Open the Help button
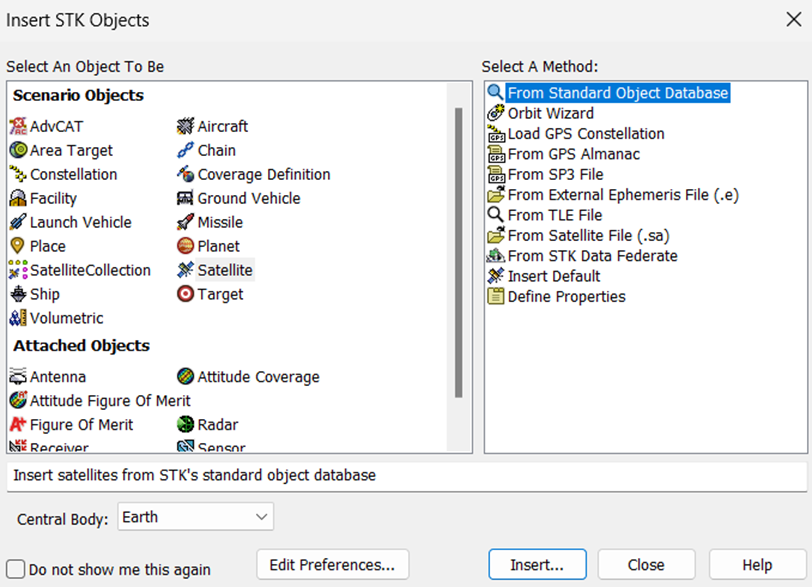Screen dimensions: 812x587 tap(757, 564)
